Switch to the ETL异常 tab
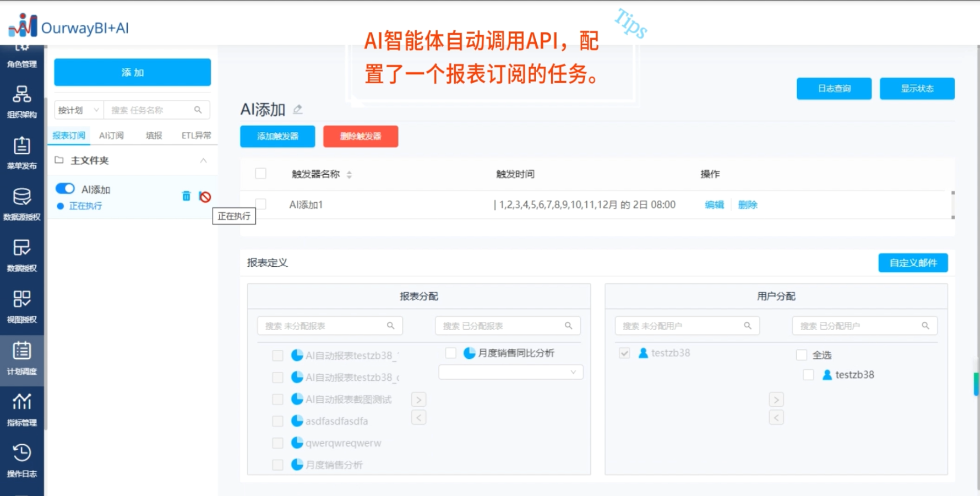The image size is (980, 496). point(196,136)
